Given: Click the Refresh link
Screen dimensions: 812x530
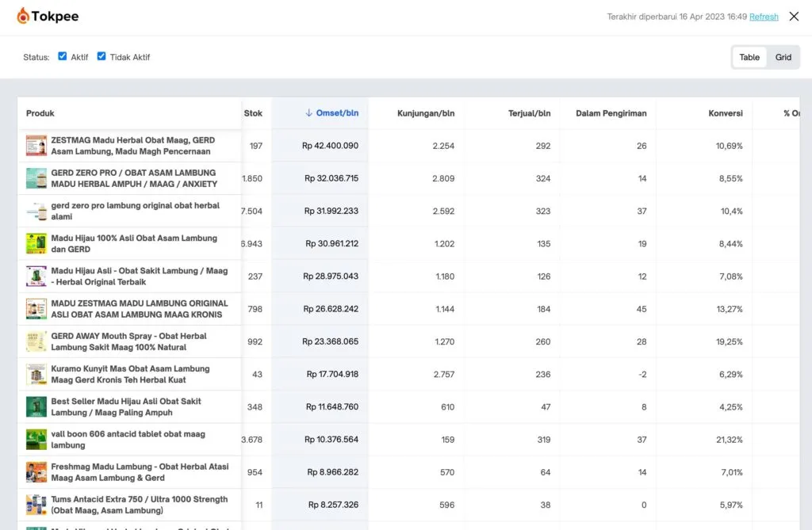Looking at the screenshot, I should coord(764,17).
